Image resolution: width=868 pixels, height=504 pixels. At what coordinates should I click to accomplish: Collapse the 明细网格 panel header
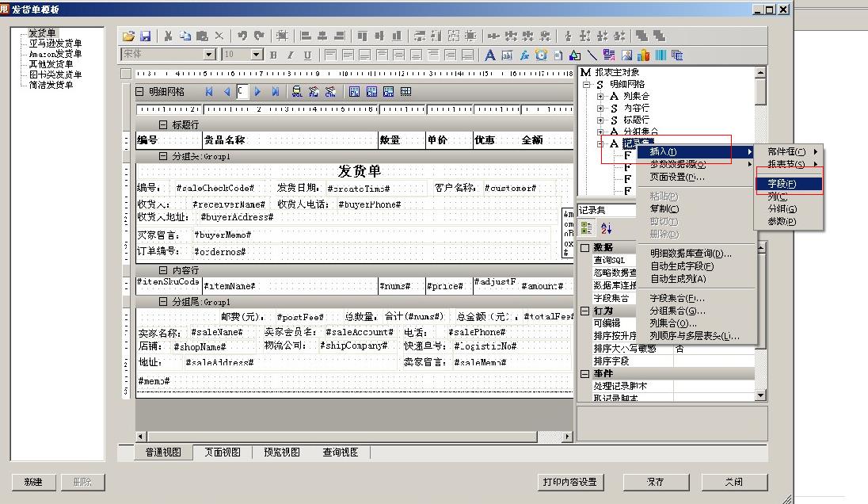pos(139,92)
